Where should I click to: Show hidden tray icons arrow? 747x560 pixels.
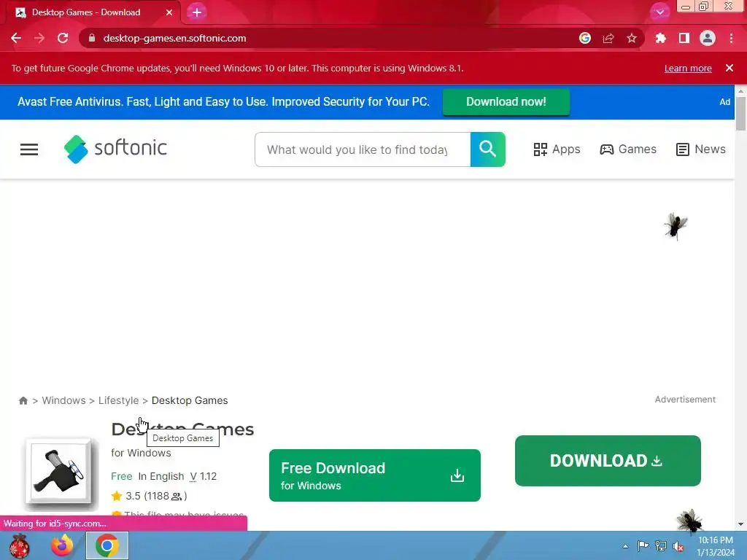pos(625,546)
